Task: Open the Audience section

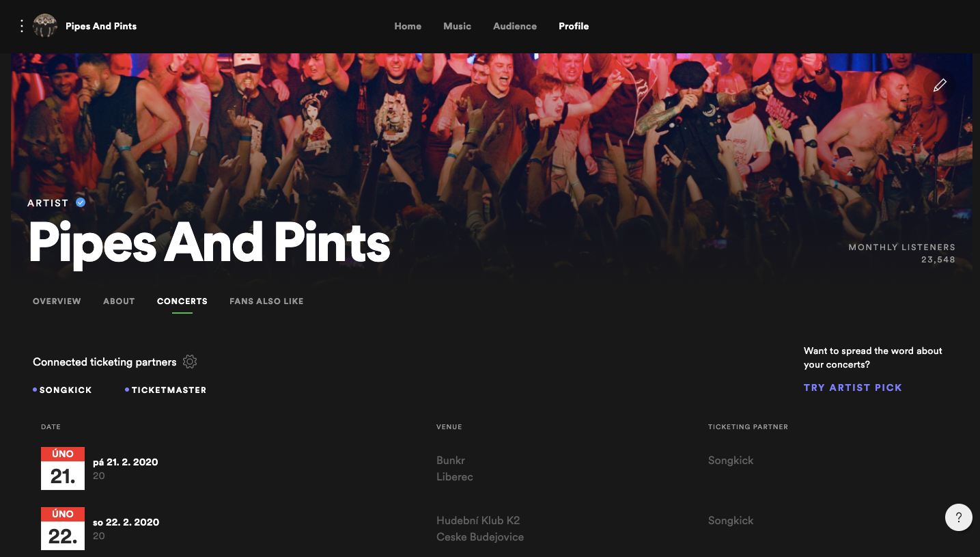Action: [515, 26]
